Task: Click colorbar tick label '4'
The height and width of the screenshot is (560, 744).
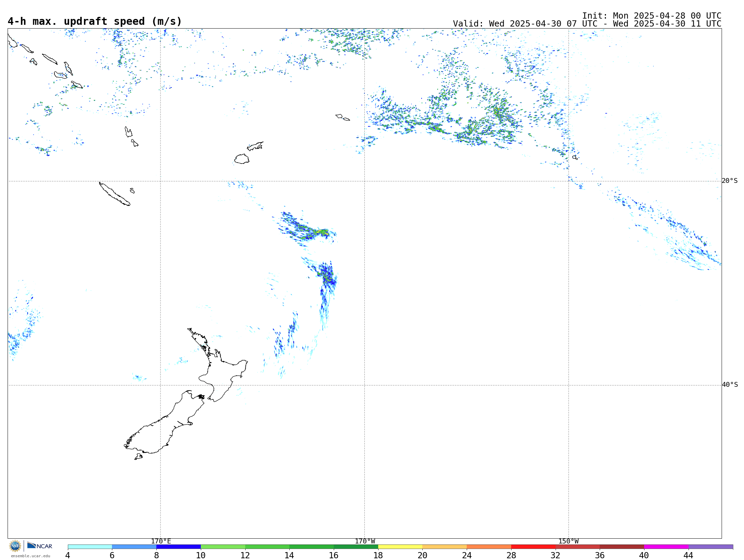Action: point(68,556)
